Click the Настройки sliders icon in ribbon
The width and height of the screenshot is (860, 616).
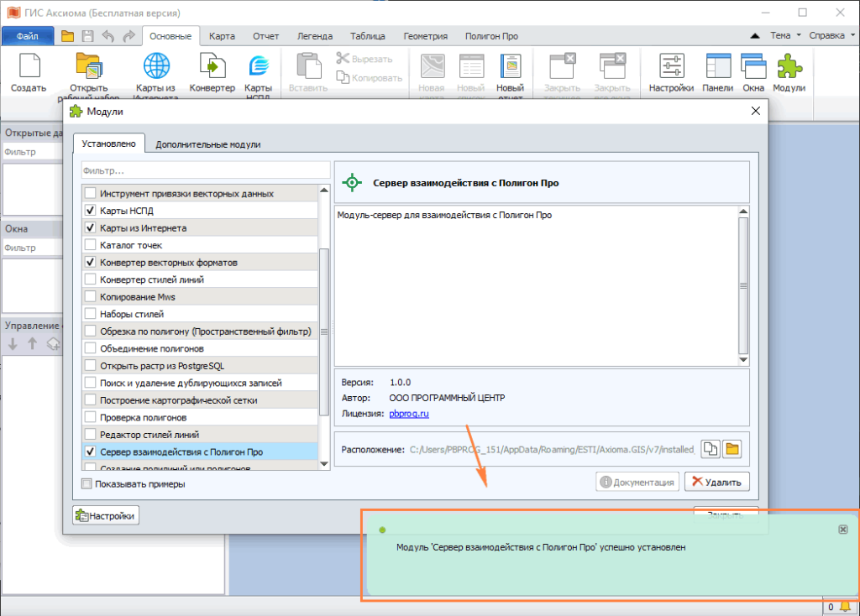(x=671, y=65)
